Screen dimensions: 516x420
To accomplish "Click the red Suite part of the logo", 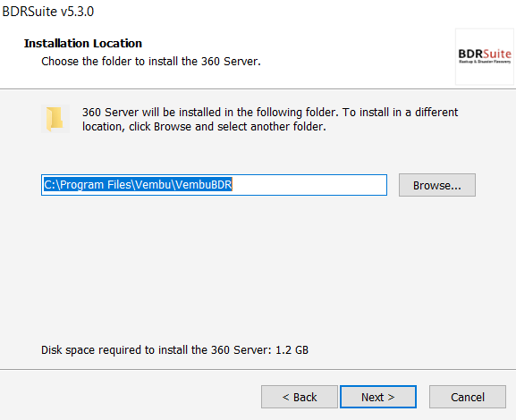I will pos(497,54).
